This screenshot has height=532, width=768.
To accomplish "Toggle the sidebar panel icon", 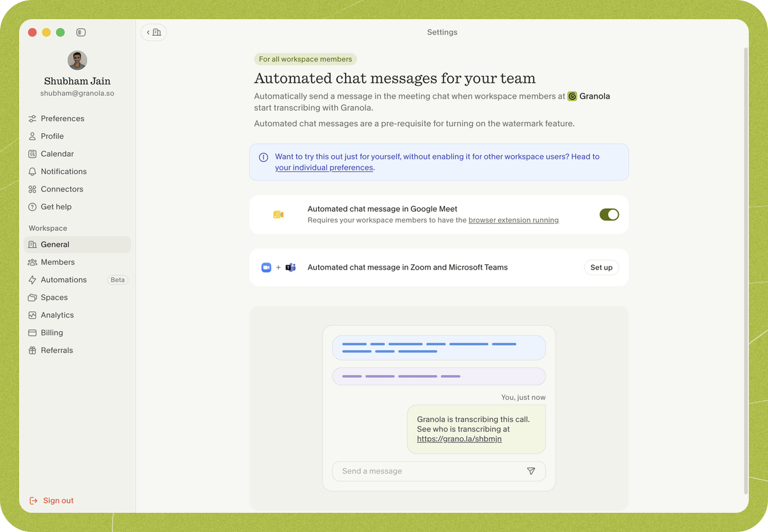I will pyautogui.click(x=81, y=32).
